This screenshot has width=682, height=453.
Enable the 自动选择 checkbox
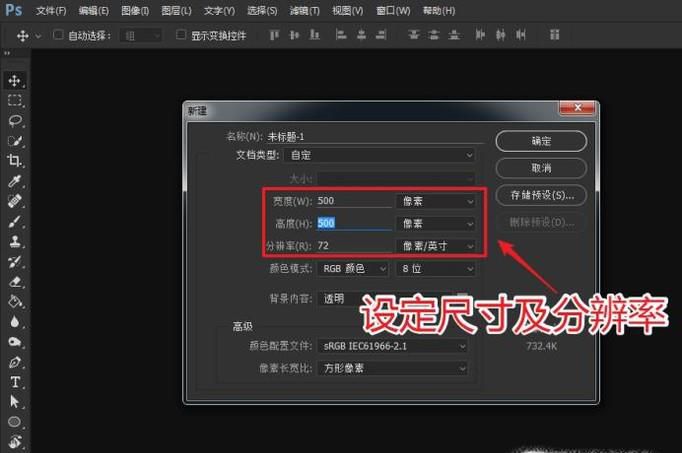(58, 35)
